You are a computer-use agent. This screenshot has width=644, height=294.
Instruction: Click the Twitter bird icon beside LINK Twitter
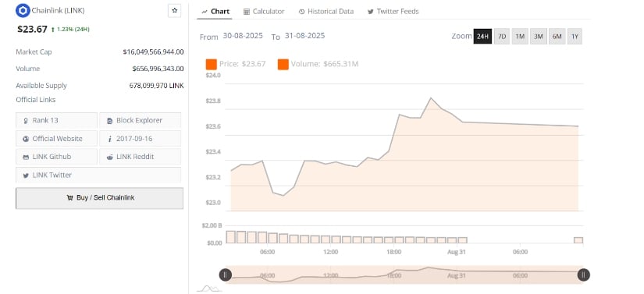[x=26, y=175]
